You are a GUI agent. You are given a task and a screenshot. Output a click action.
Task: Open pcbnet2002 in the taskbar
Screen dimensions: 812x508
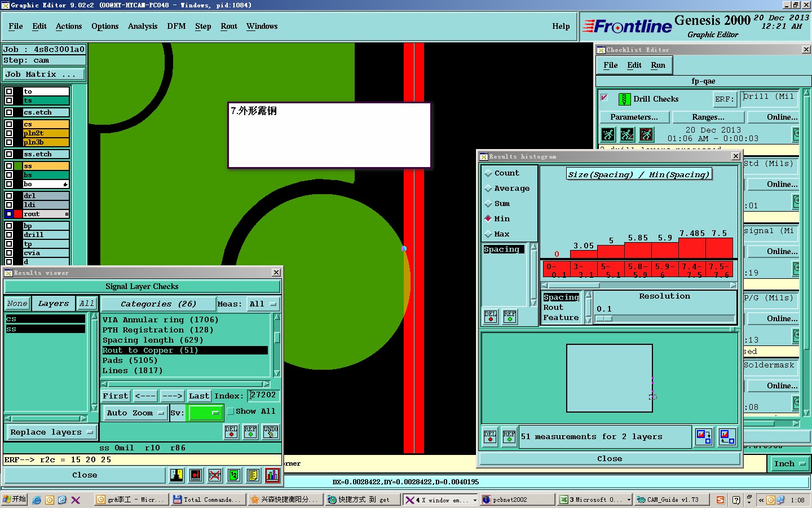[517, 500]
